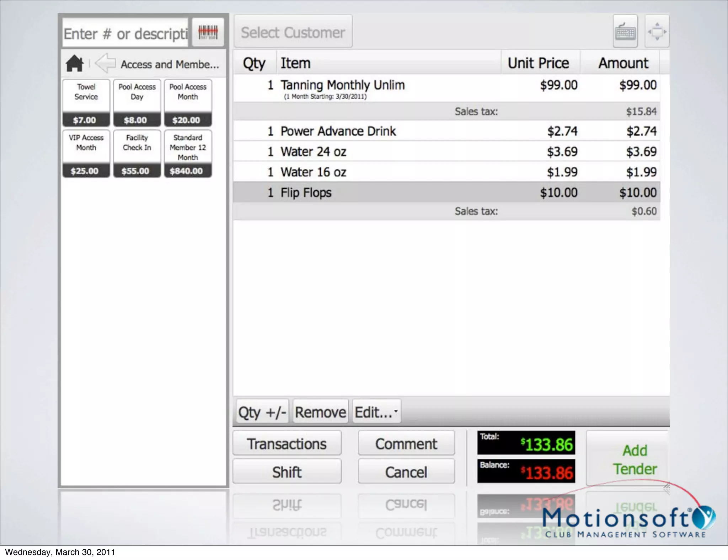Screen dimensions: 728x560
Task: Select the Tanning Monthly Unlim row
Action: point(391,88)
